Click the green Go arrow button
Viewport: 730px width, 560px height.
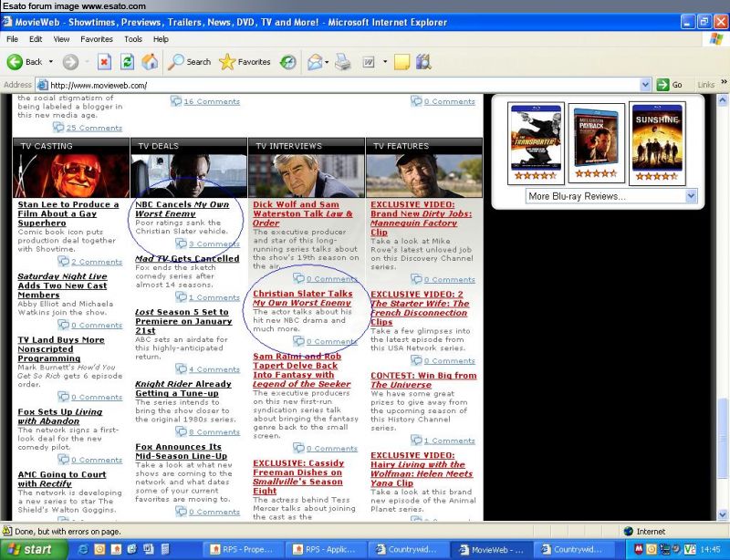[662, 85]
